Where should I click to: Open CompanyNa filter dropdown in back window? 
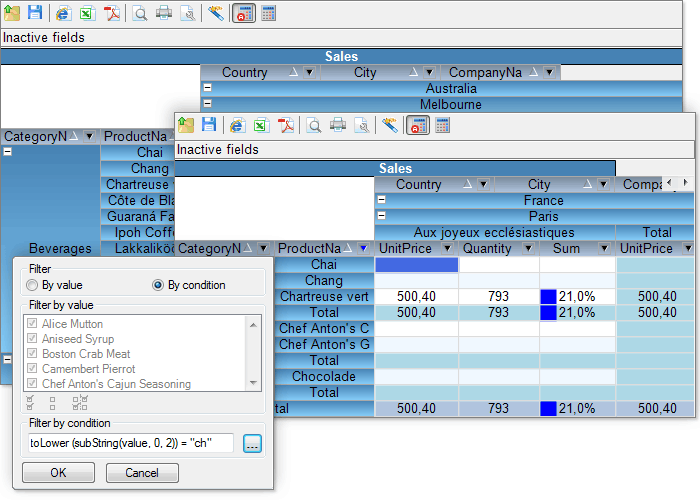tap(550, 72)
